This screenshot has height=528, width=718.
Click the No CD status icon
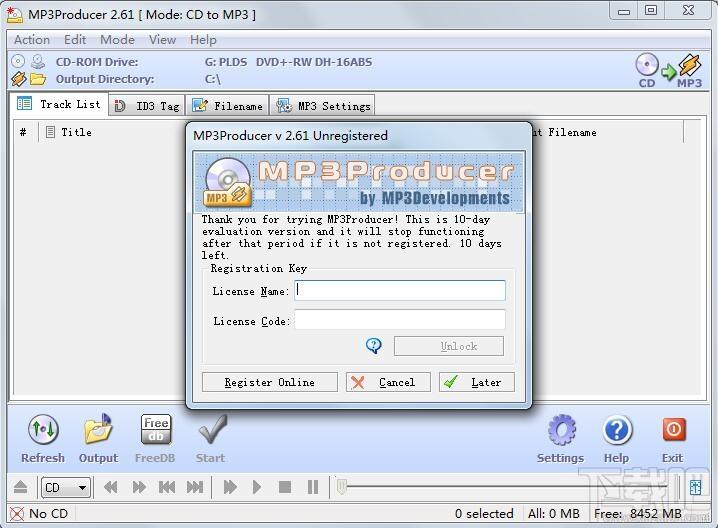coord(17,514)
